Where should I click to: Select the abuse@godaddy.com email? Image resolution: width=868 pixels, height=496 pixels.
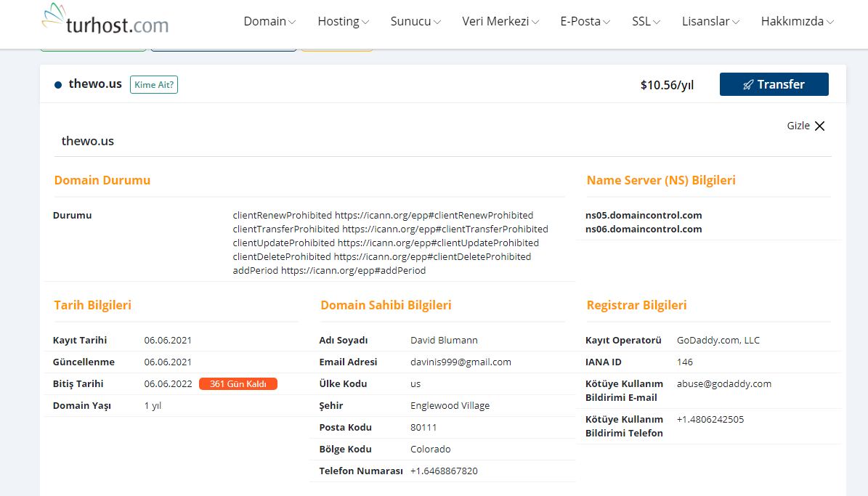pyautogui.click(x=724, y=384)
